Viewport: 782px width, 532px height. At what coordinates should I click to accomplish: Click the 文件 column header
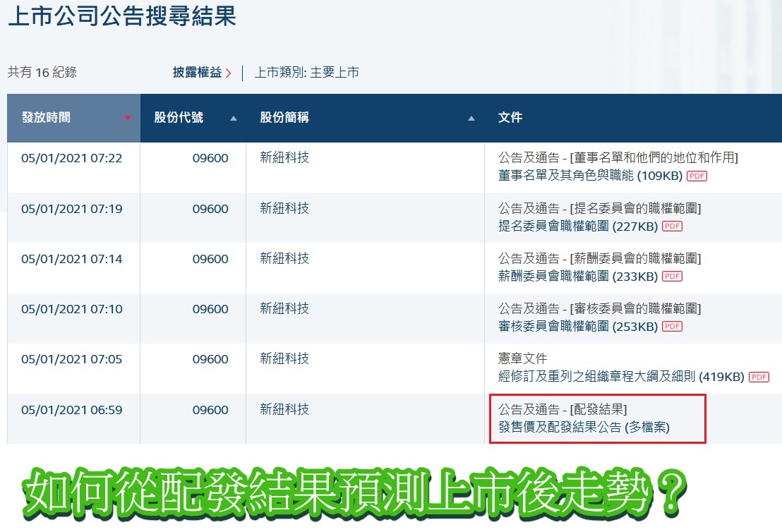coord(633,118)
